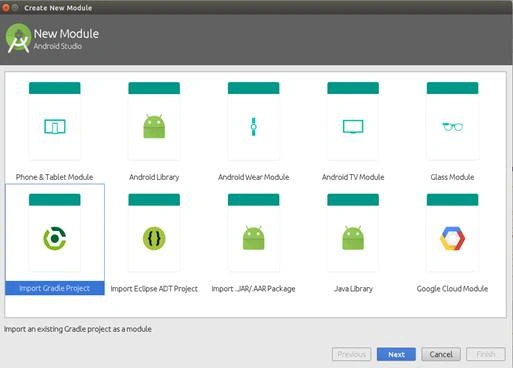Screen dimensions: 513x368
Task: Click the highlighted 'Import Gradle Project' label
Action: click(55, 288)
